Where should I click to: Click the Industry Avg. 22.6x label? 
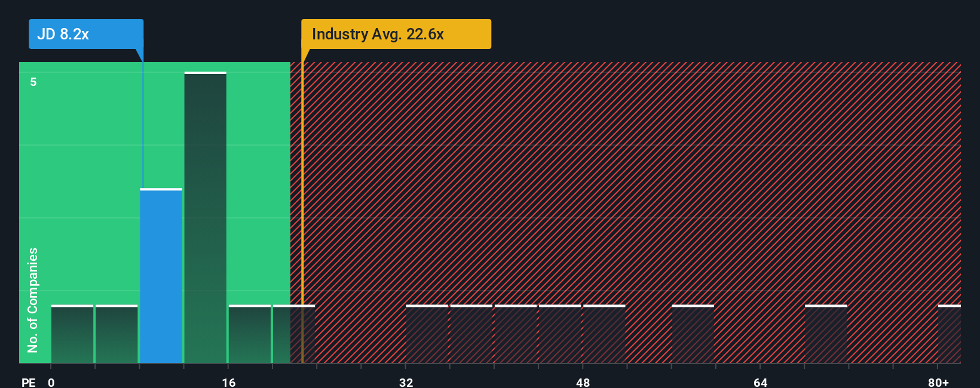(396, 34)
